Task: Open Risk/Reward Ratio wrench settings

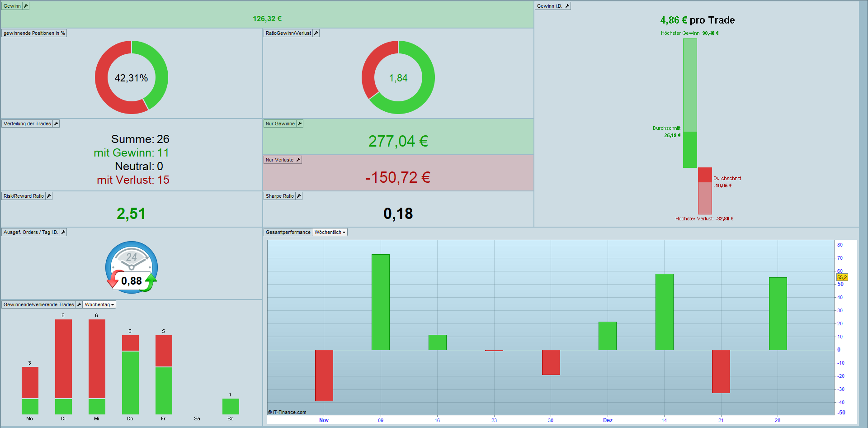Action: pyautogui.click(x=49, y=196)
